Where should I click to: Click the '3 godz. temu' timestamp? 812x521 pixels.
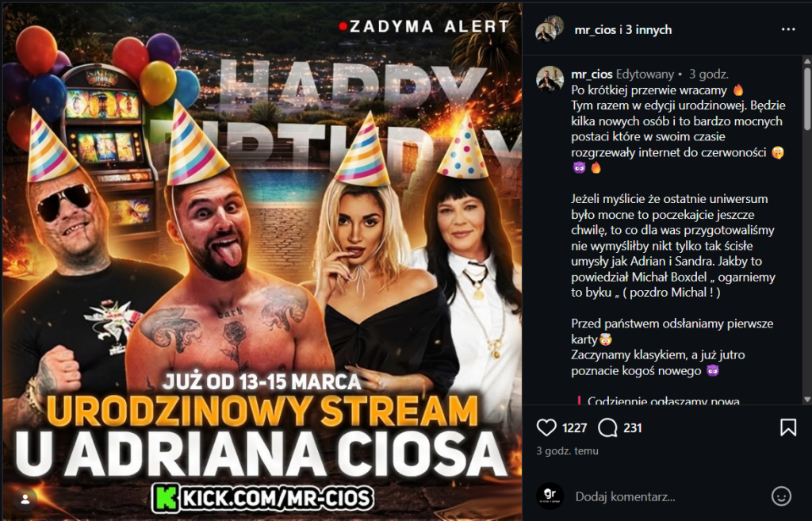click(567, 451)
